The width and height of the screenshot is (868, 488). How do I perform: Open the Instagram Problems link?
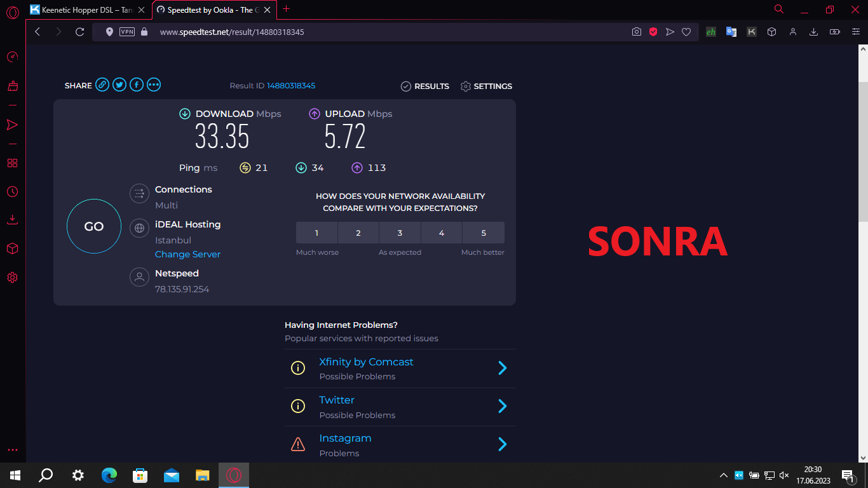345,438
